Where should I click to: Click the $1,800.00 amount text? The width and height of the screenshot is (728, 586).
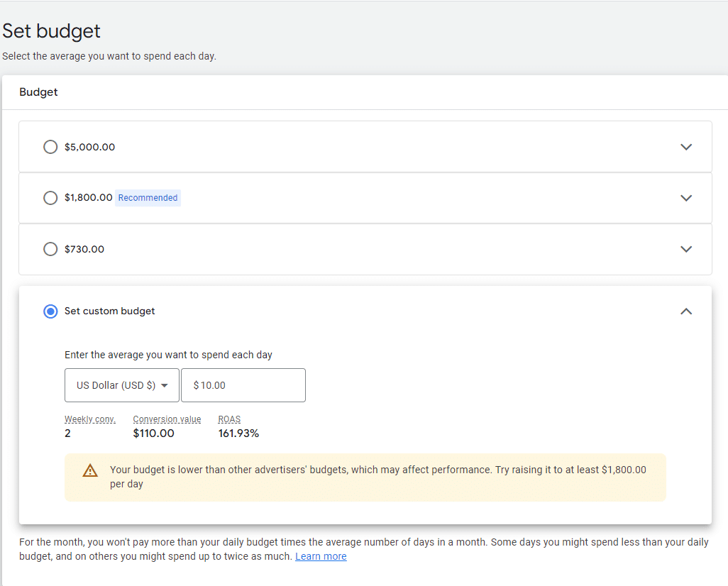pyautogui.click(x=88, y=198)
